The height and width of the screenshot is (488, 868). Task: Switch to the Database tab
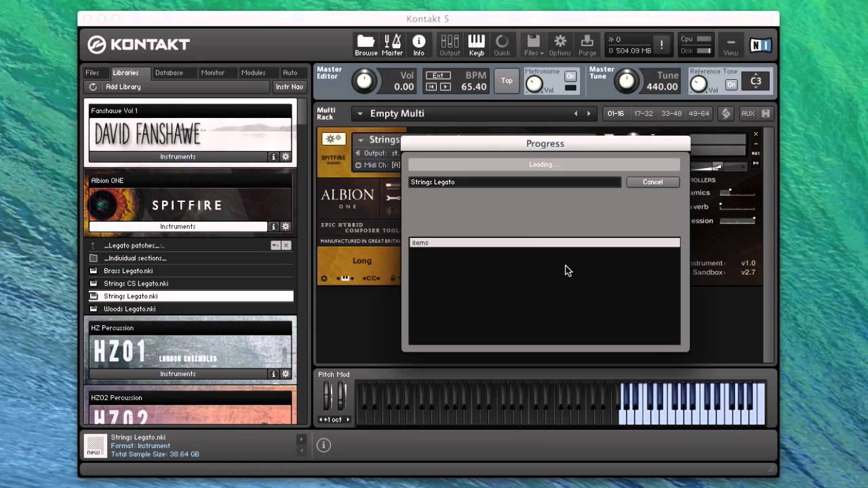click(x=169, y=73)
